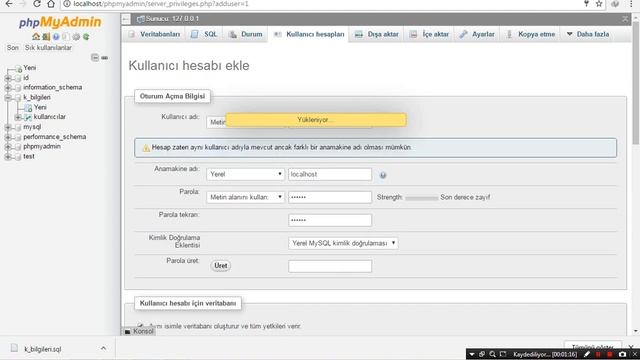The height and width of the screenshot is (360, 640).
Task: Click Yeni under k_bilgileri
Action: click(x=40, y=107)
